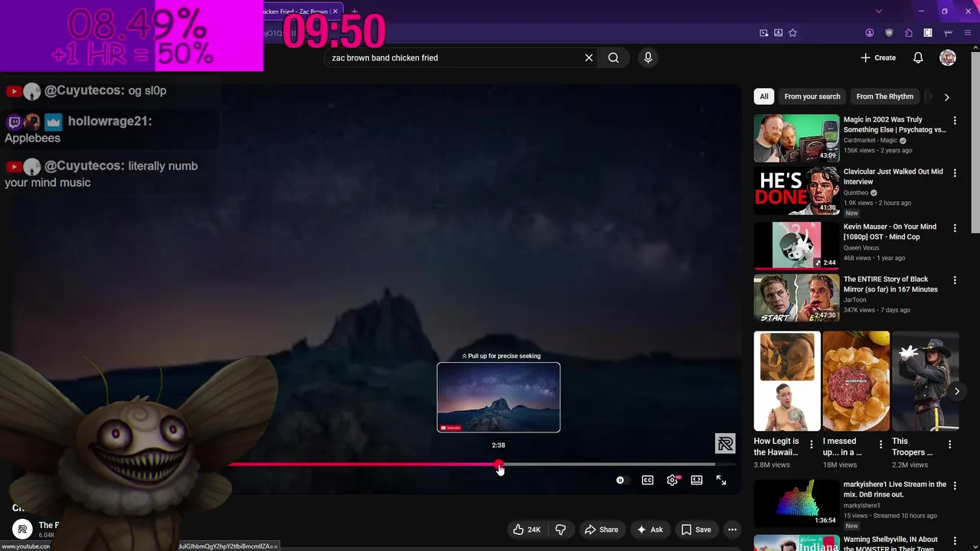Open options for 'markyishere1 Live Stream' video
This screenshot has width=980, height=551.
pyautogui.click(x=955, y=487)
